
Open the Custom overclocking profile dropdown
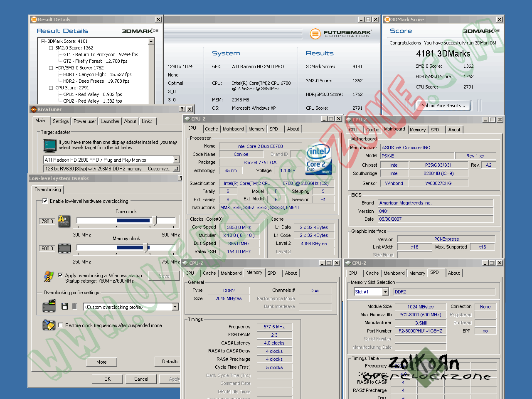[x=175, y=307]
